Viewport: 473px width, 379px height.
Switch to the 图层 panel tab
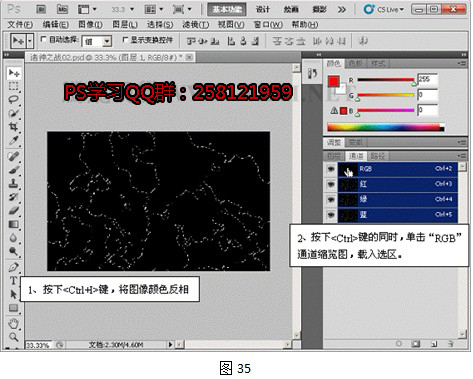pos(334,156)
